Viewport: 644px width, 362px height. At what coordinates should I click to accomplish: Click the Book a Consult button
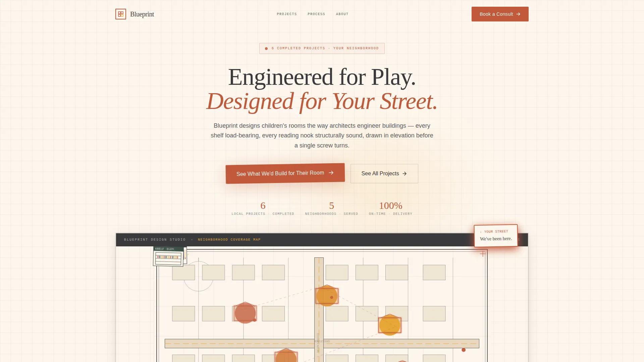click(x=500, y=14)
